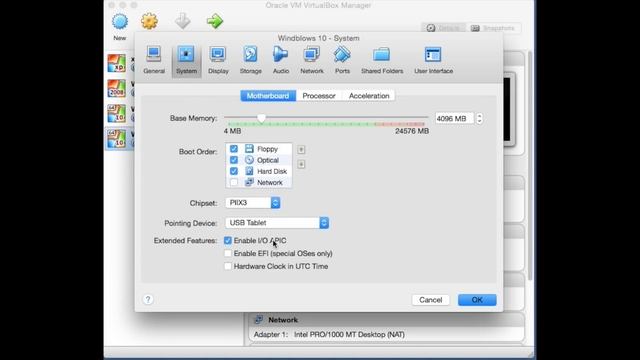Screen dimensions: 640x360
Task: Select the System settings icon
Action: [x=186, y=60]
